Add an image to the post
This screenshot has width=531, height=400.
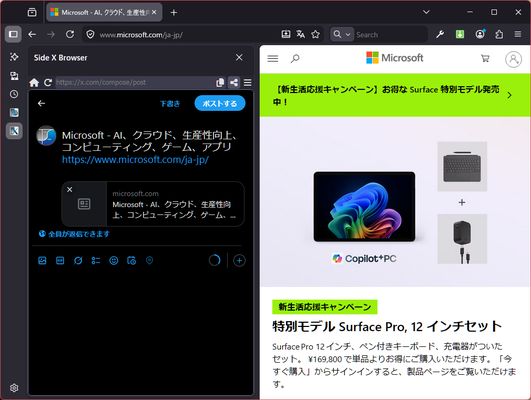pyautogui.click(x=42, y=260)
